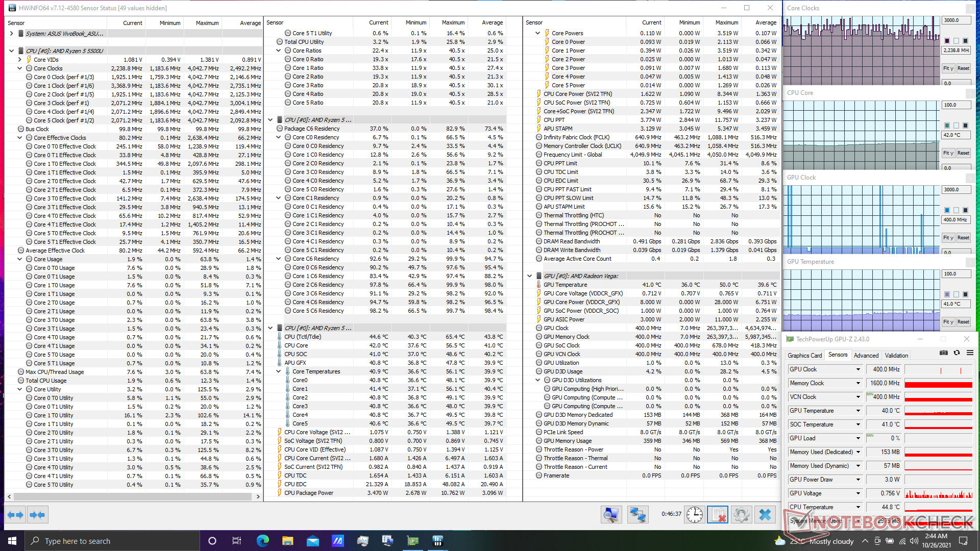Click Reset on the CPU Core graph
Screen dimensions: 980x551
click(963, 153)
